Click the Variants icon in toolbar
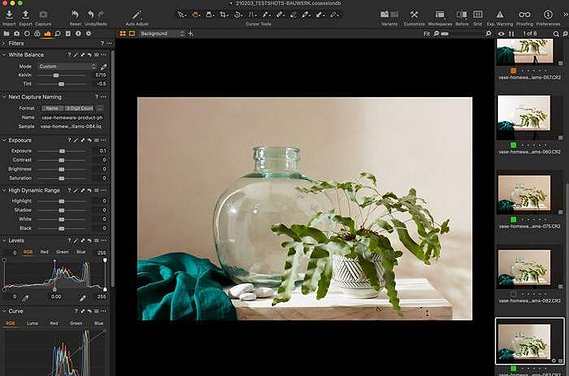This screenshot has height=376, width=569. 389,15
